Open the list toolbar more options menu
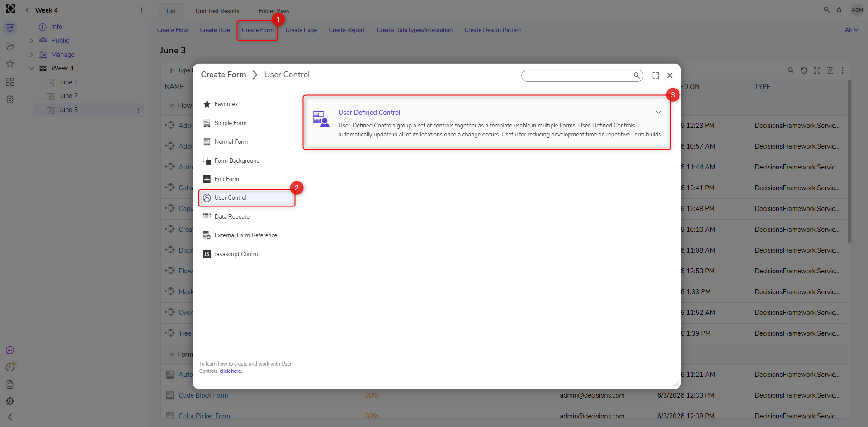868x427 pixels. pos(843,70)
